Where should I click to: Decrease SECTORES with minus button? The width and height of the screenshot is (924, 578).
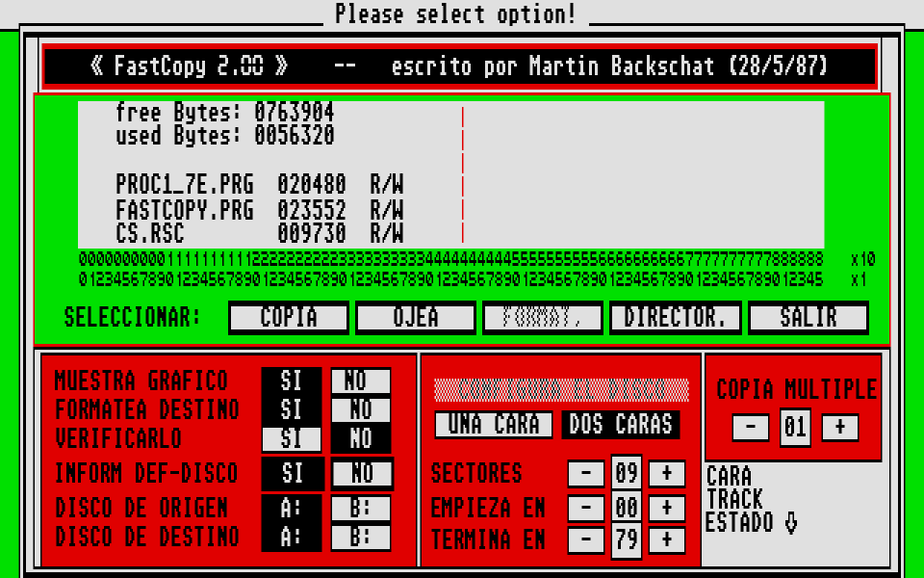click(586, 474)
